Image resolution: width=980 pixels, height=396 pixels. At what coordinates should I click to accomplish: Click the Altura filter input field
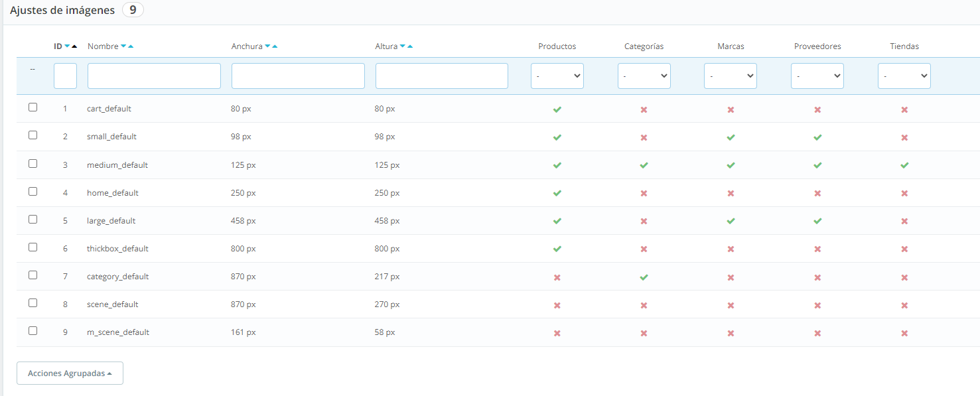coord(442,76)
